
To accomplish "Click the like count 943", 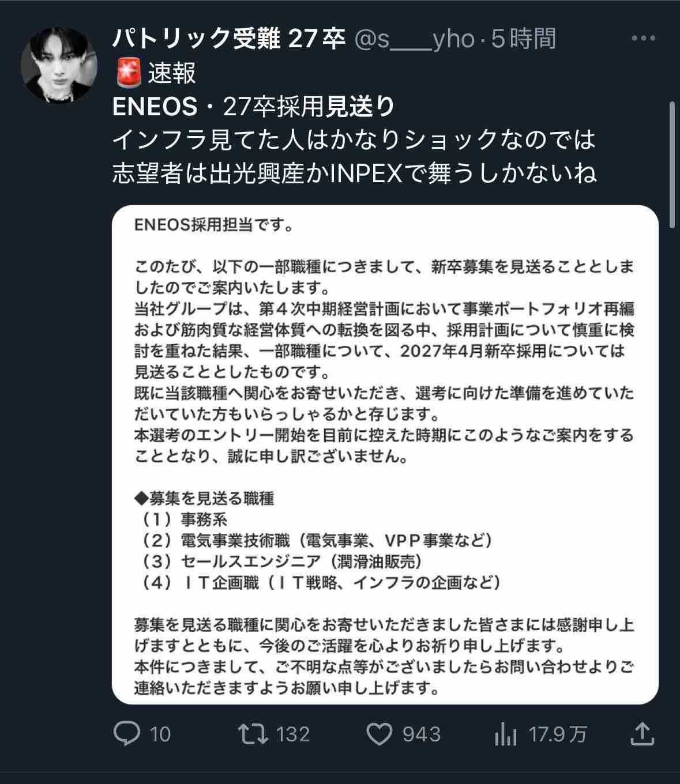I will (x=422, y=734).
